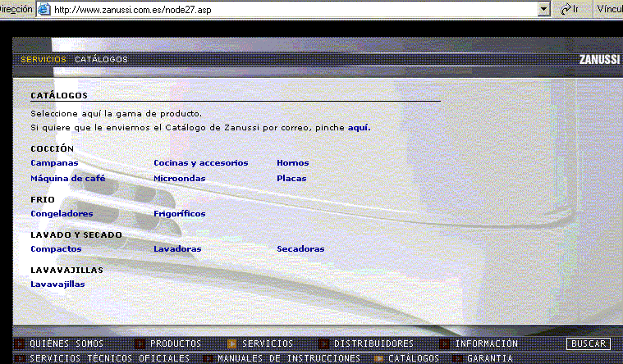Open the Congeladores catalog link
Screen dimensions: 623x364
coord(62,214)
